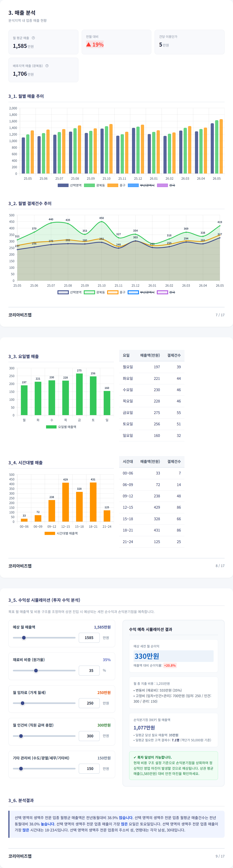This screenshot has width=233, height=868.
Task: Adjust the 월 인건비 slider
Action: (44, 736)
